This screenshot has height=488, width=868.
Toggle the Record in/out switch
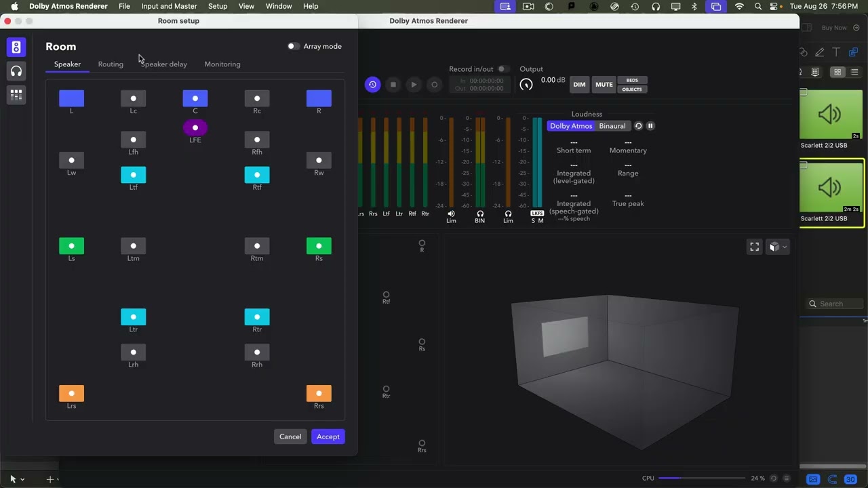pos(503,69)
